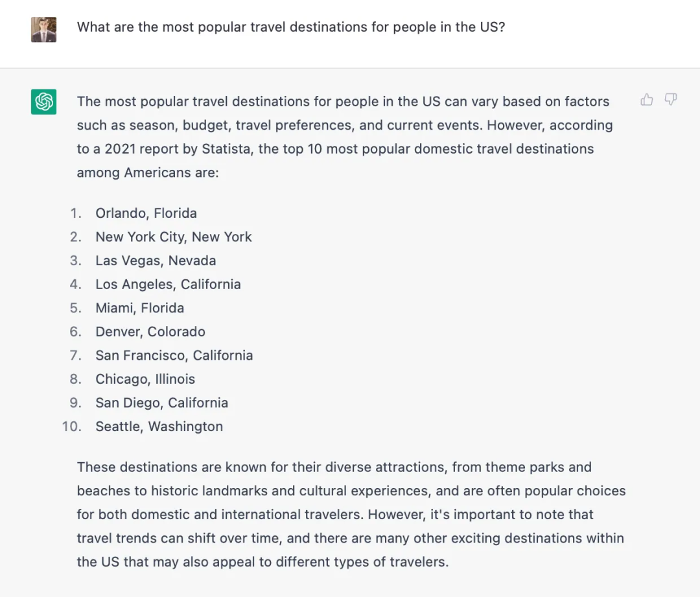Select the Seattle, Washington list item
This screenshot has height=597, width=700.
(159, 427)
